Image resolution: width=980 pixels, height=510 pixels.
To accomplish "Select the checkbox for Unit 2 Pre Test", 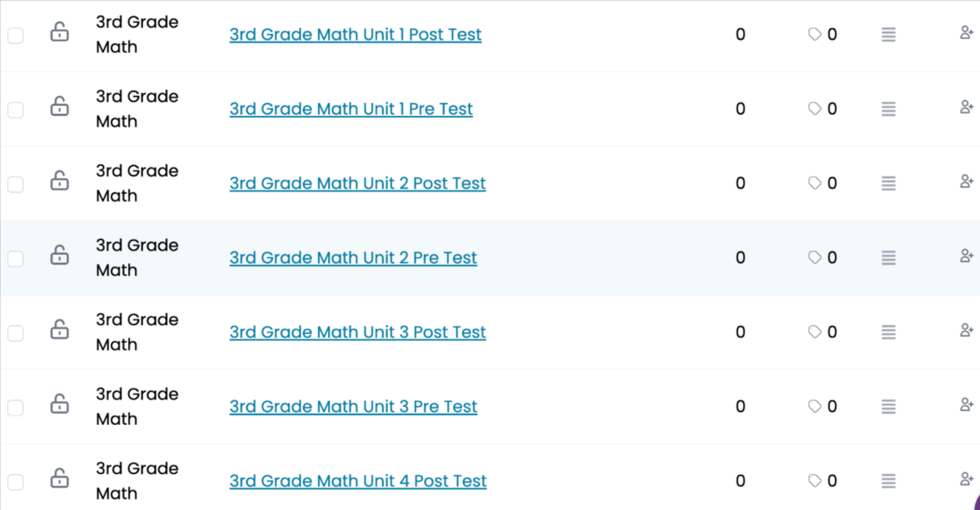I will point(15,259).
